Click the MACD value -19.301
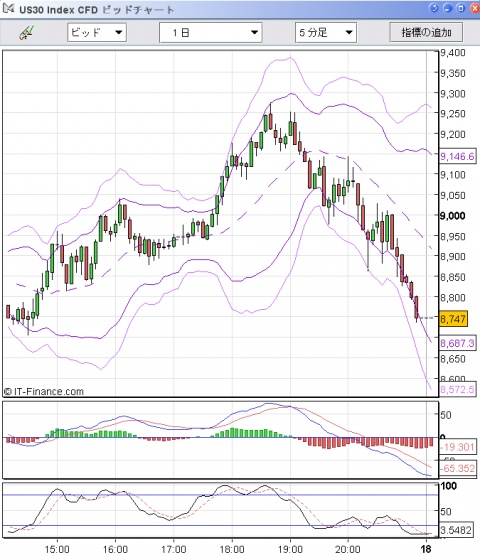480x555 pixels. [457, 447]
